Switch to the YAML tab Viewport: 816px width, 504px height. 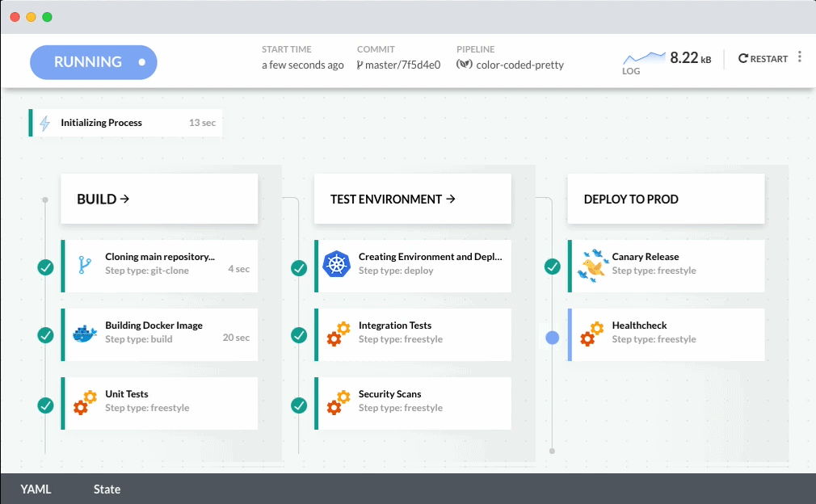click(36, 489)
